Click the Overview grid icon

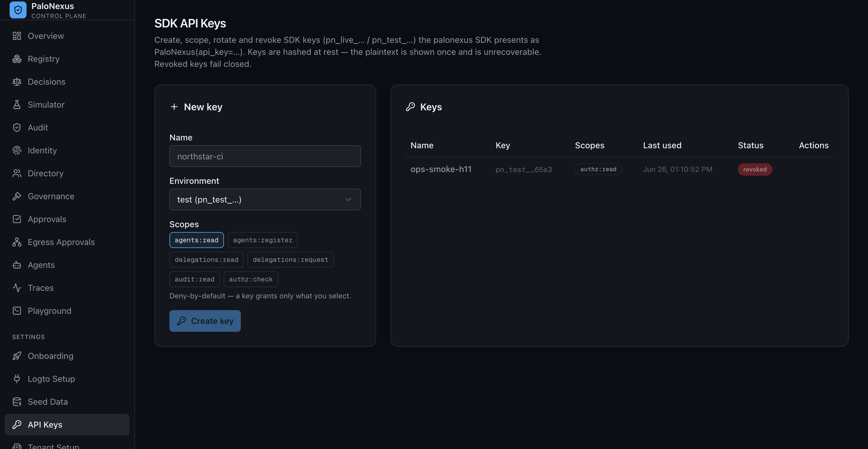pos(17,36)
